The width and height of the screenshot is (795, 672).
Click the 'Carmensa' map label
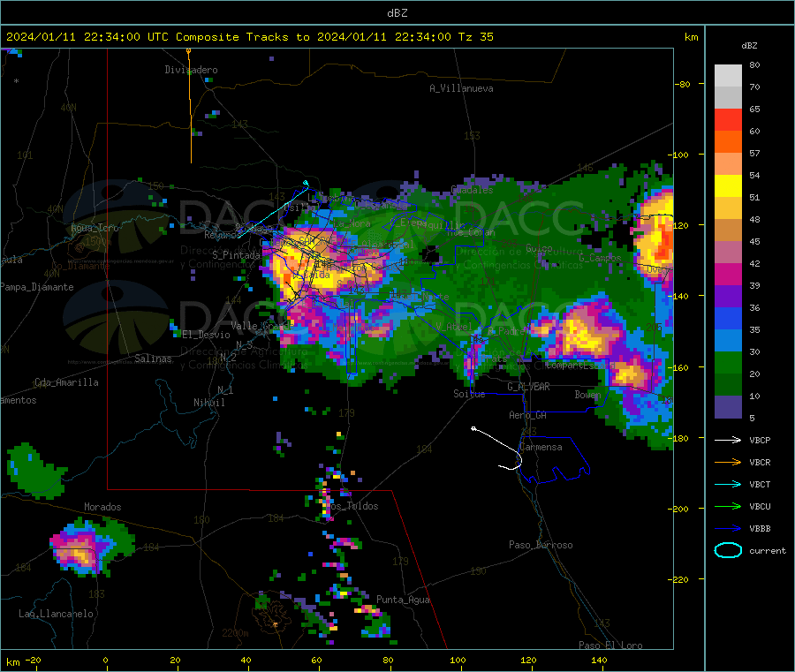pos(541,447)
